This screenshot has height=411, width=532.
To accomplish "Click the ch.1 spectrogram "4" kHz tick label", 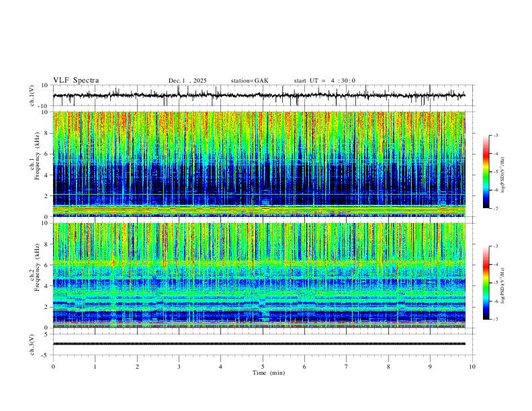I will [x=47, y=175].
